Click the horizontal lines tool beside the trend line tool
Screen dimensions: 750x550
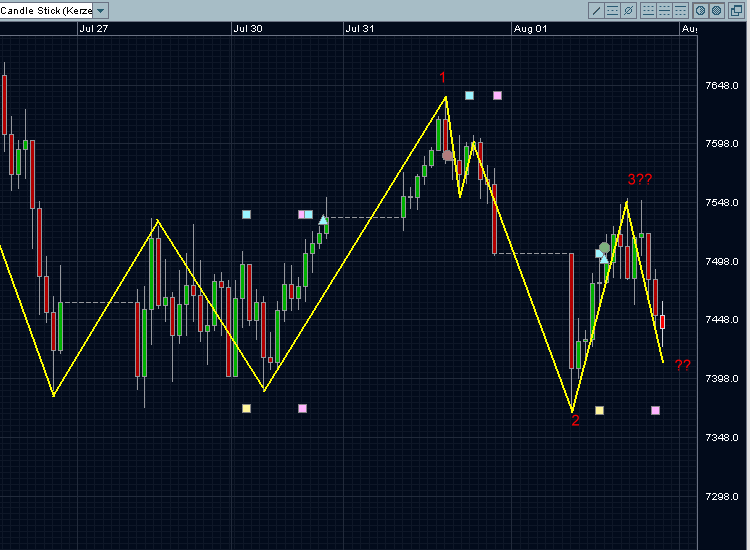tap(612, 10)
